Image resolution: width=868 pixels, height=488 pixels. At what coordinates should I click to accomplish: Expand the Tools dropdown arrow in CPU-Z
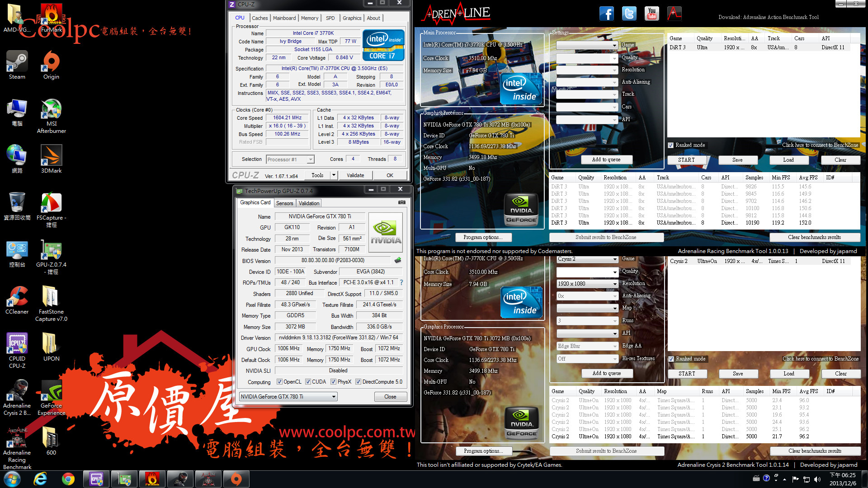[334, 175]
